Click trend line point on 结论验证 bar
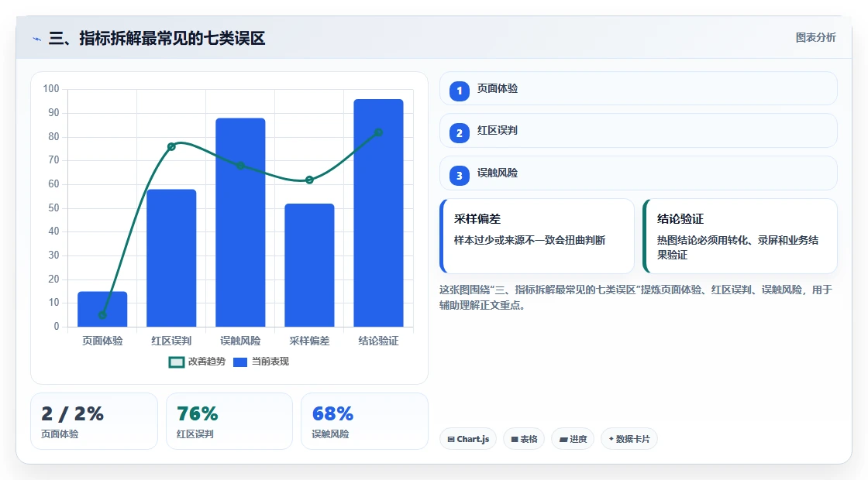 click(379, 132)
